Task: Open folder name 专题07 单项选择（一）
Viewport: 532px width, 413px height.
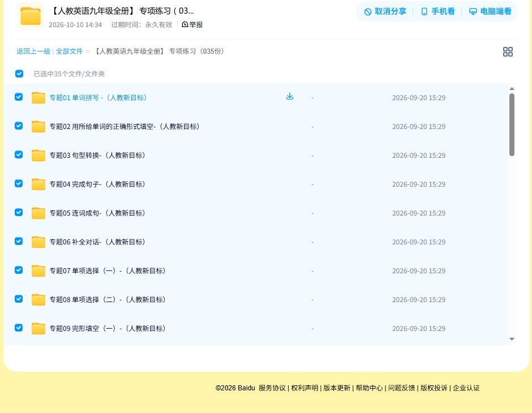Action: [x=108, y=270]
